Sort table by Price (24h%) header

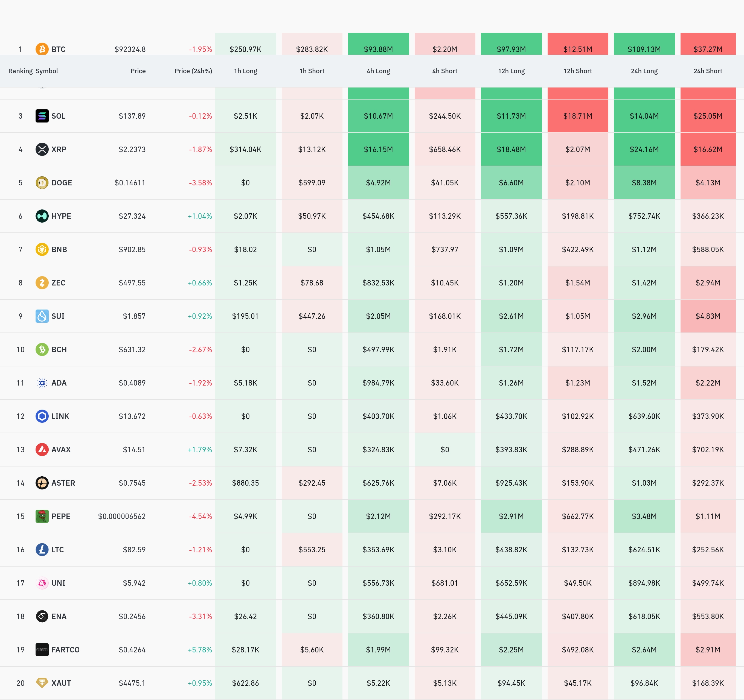(193, 71)
